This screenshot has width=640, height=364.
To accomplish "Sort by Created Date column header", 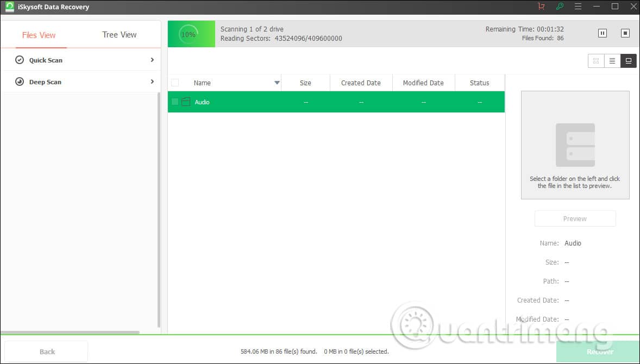I will [x=361, y=83].
